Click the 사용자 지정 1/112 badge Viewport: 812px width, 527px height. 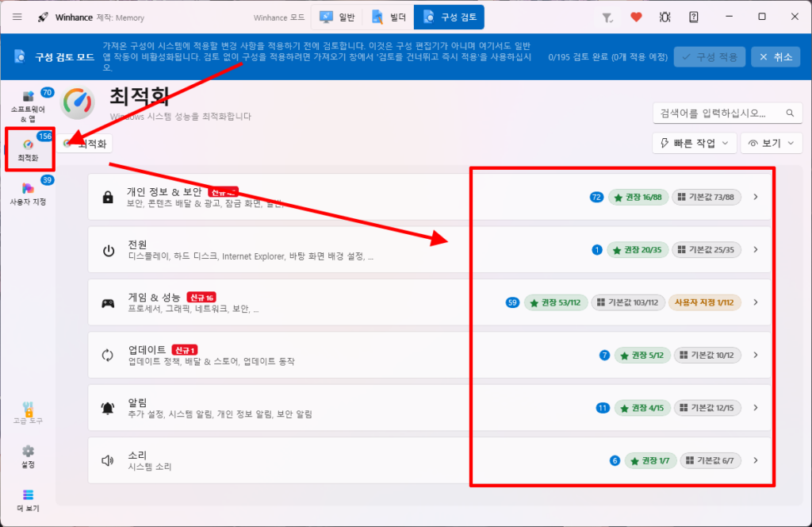pyautogui.click(x=704, y=302)
